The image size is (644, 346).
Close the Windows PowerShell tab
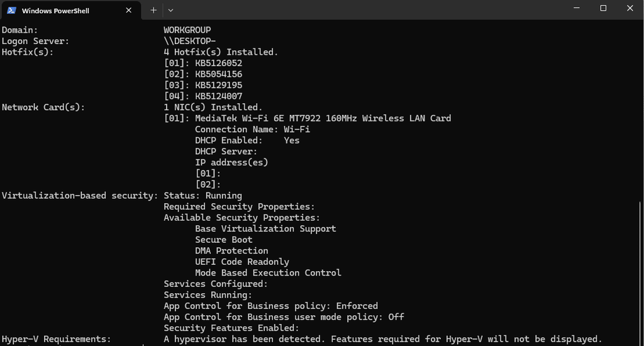coord(128,10)
